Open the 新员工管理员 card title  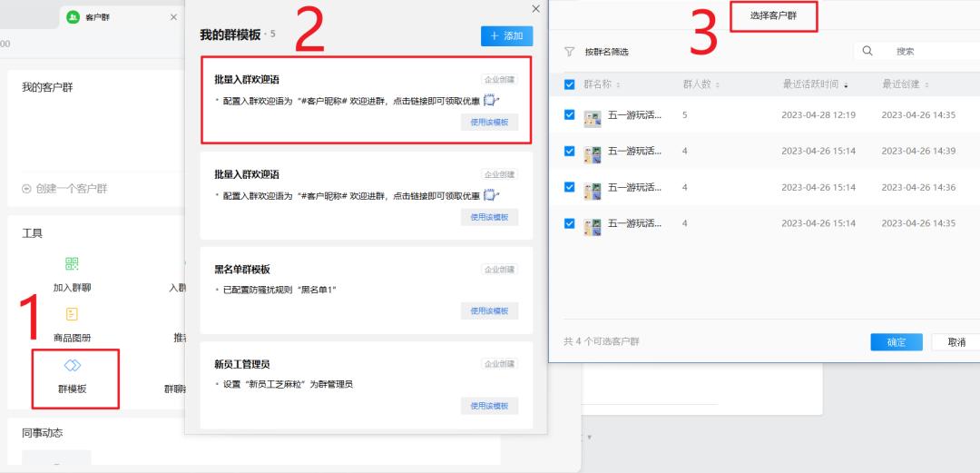coord(242,364)
